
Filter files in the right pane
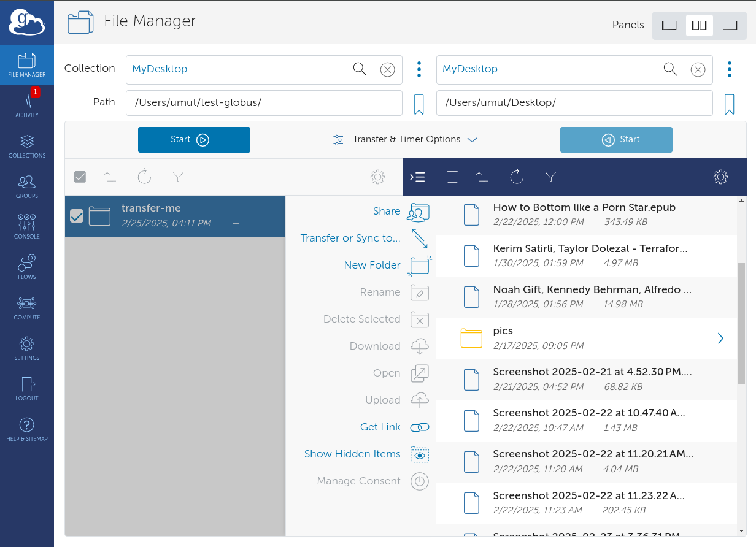click(x=550, y=177)
